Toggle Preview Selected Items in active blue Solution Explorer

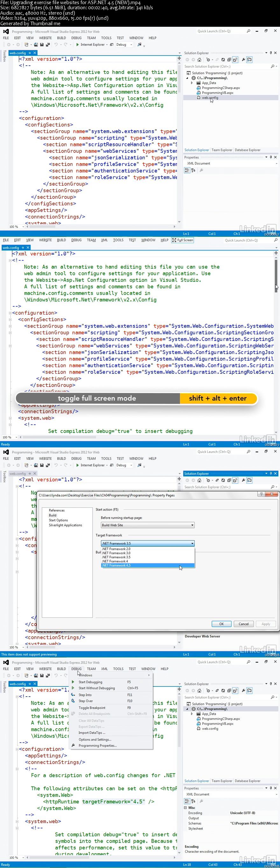[x=249, y=480]
